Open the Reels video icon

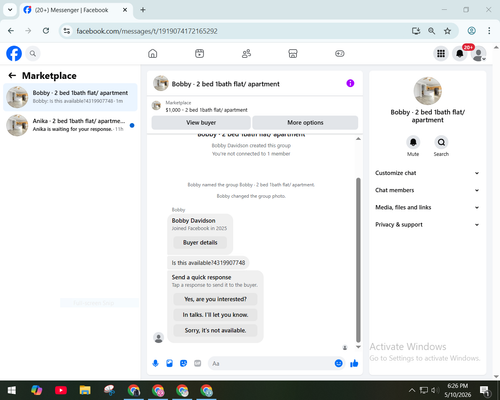pos(199,53)
